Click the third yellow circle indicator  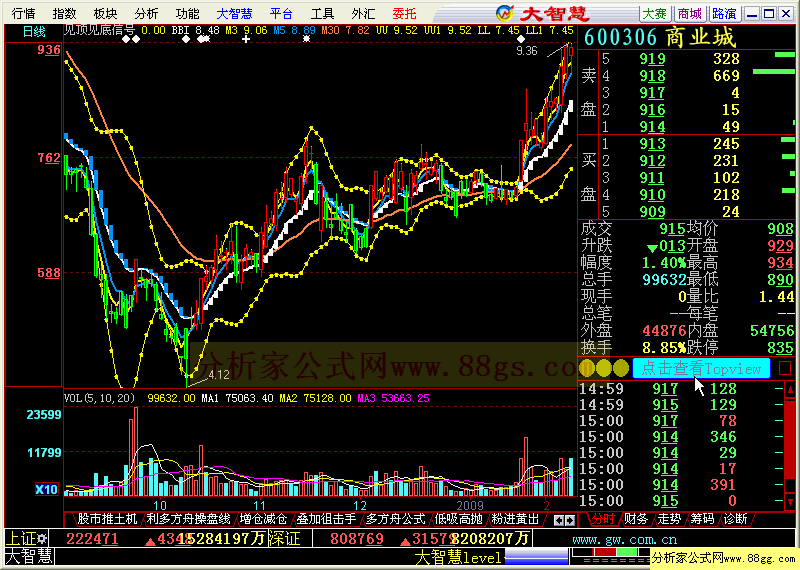pyautogui.click(x=621, y=367)
